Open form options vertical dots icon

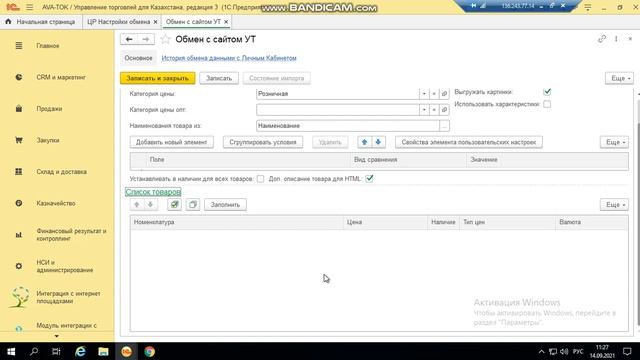click(x=616, y=39)
